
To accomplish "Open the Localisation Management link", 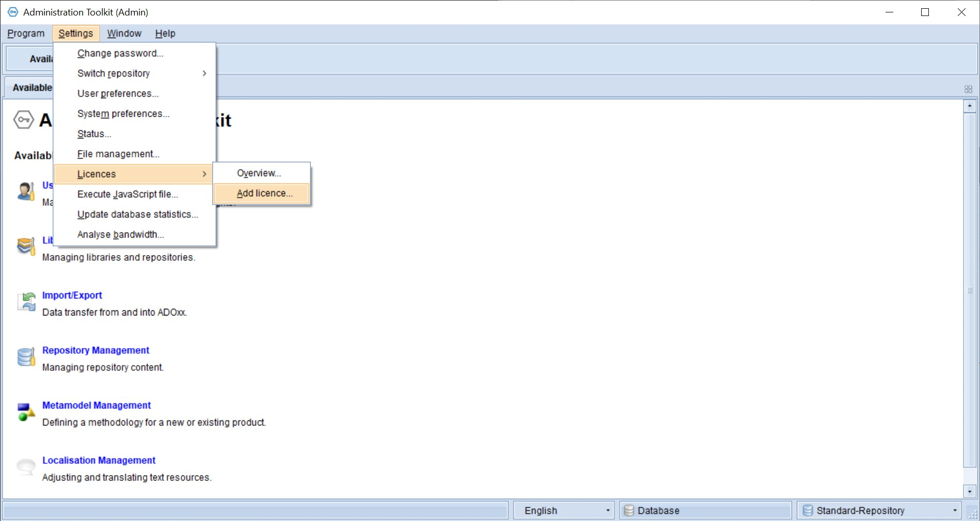I will (99, 460).
